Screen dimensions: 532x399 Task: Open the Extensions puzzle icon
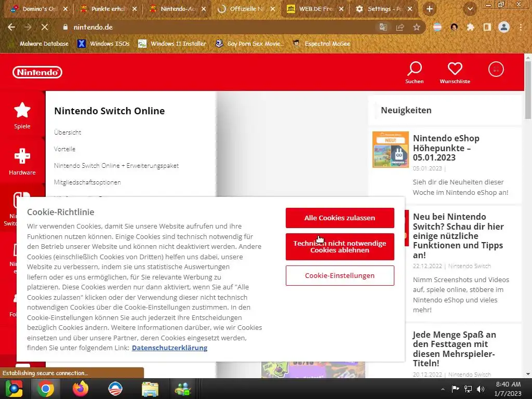click(x=470, y=27)
